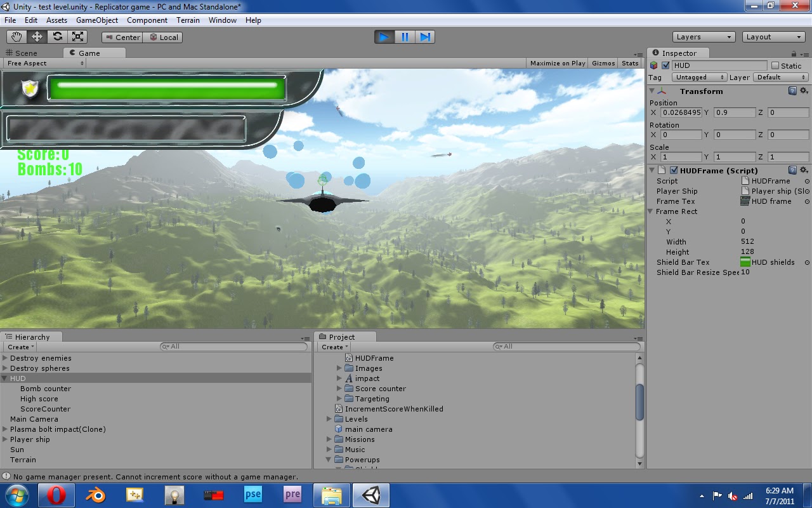
Task: Select the Move transform tool
Action: coord(37,37)
